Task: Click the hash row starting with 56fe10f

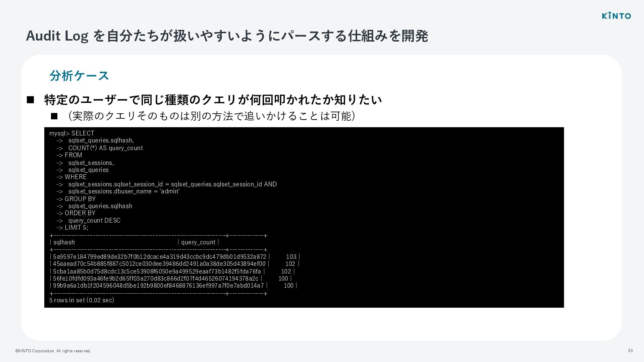Action: (171, 279)
